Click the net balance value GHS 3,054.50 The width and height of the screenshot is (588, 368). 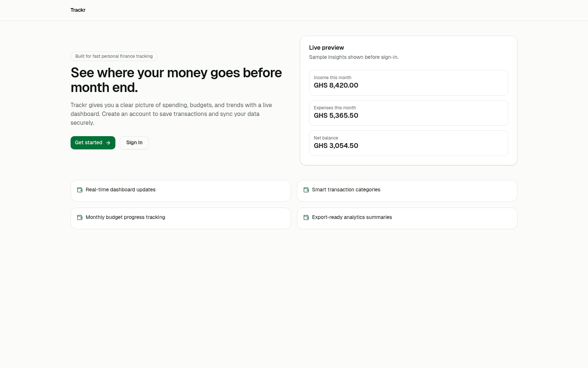tap(336, 146)
